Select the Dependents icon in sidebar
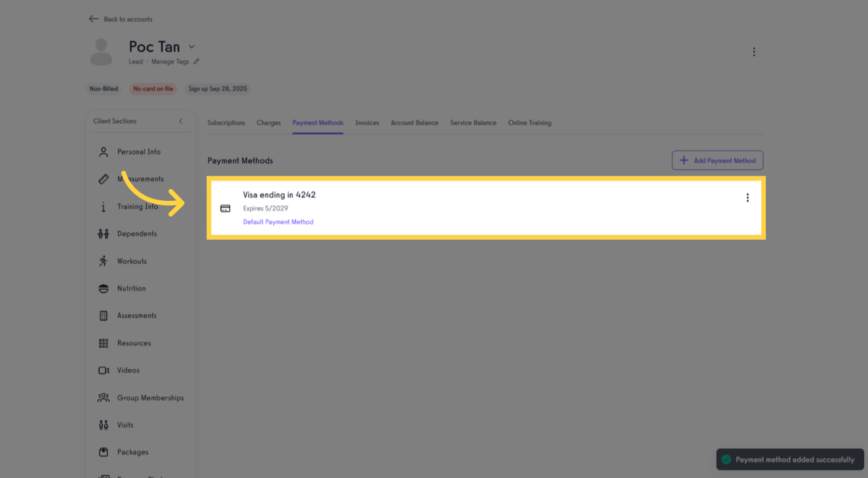The image size is (868, 478). [103, 233]
